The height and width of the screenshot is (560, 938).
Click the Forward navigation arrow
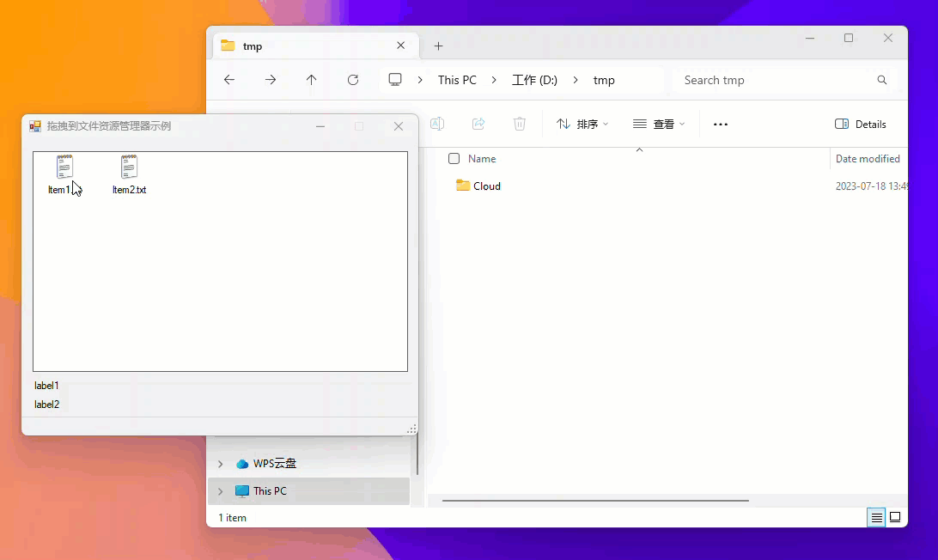[271, 80]
